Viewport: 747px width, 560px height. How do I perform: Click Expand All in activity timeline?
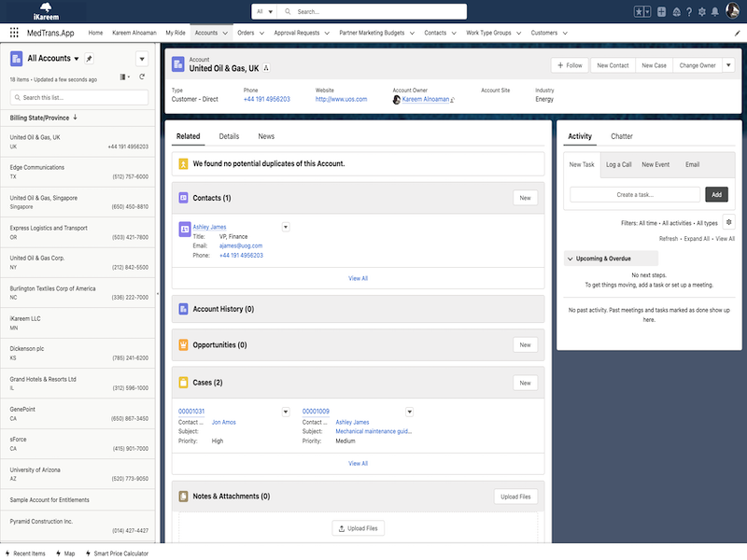tap(697, 239)
